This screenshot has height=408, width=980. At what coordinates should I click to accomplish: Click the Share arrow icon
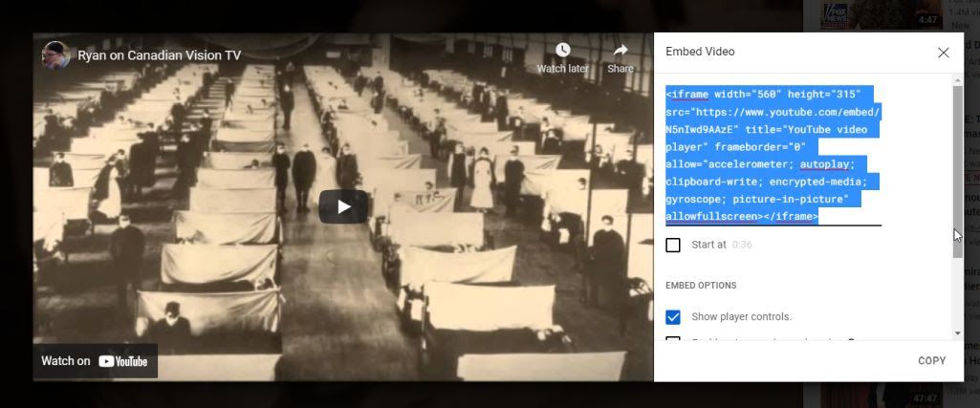point(620,50)
